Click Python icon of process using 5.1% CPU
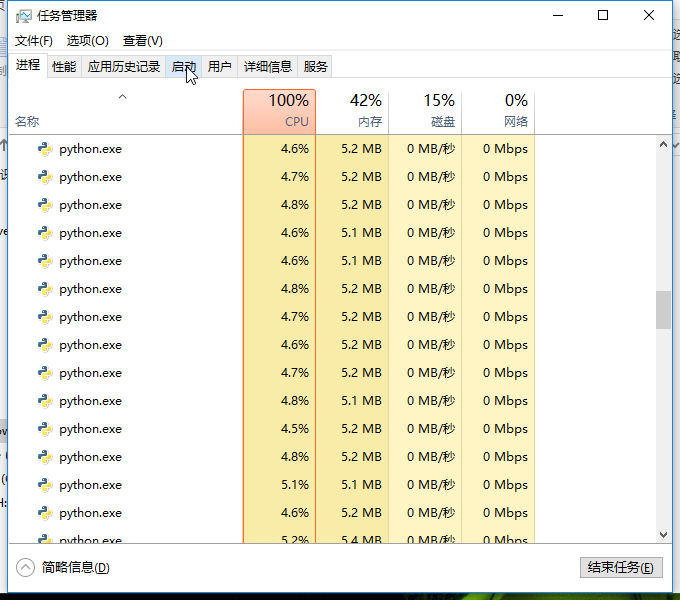This screenshot has width=680, height=600. tap(44, 485)
